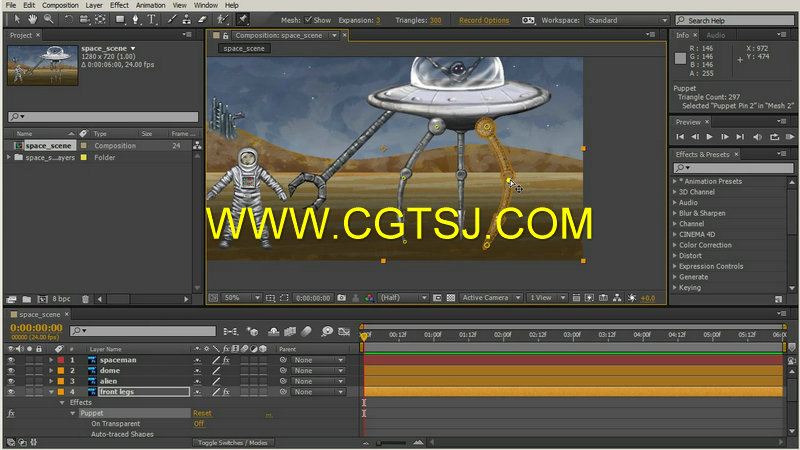Hide the alien layer eye
800x450 pixels.
coord(11,382)
